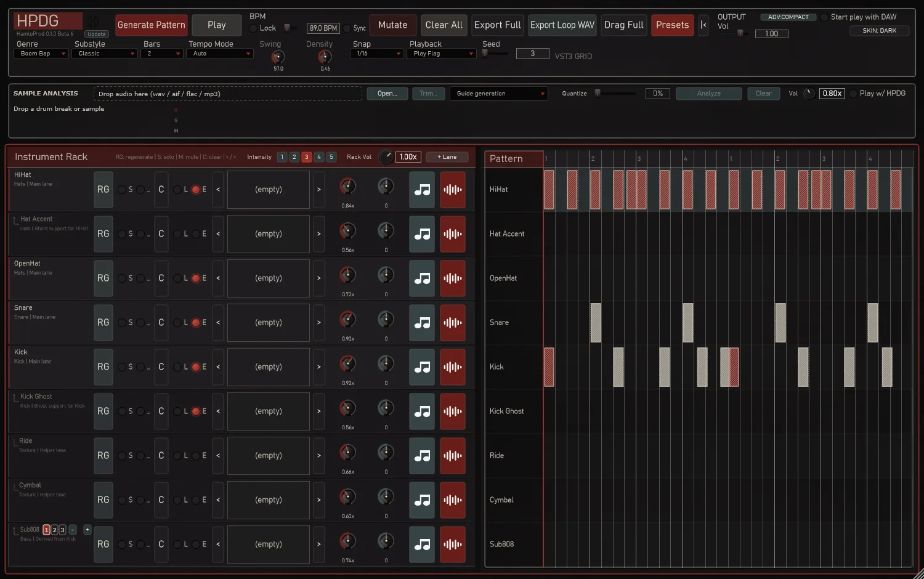Image resolution: width=924 pixels, height=579 pixels.
Task: Click the waveform icon in Kick row
Action: (x=453, y=367)
